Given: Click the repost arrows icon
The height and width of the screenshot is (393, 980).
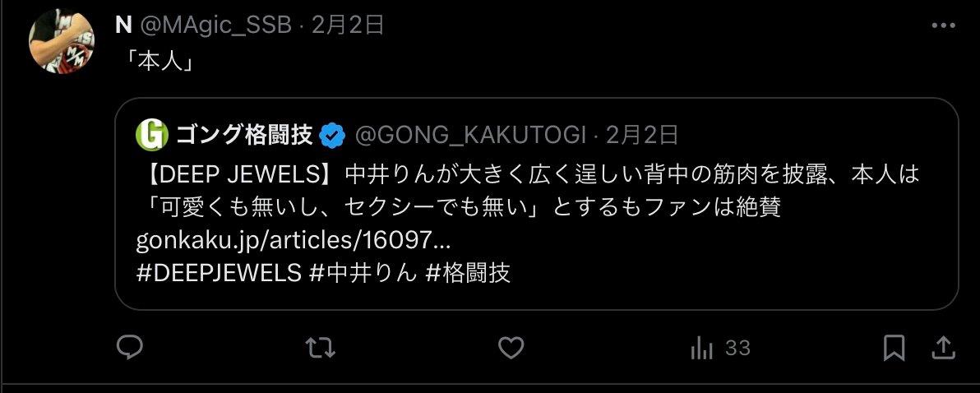Looking at the screenshot, I should coord(320,348).
